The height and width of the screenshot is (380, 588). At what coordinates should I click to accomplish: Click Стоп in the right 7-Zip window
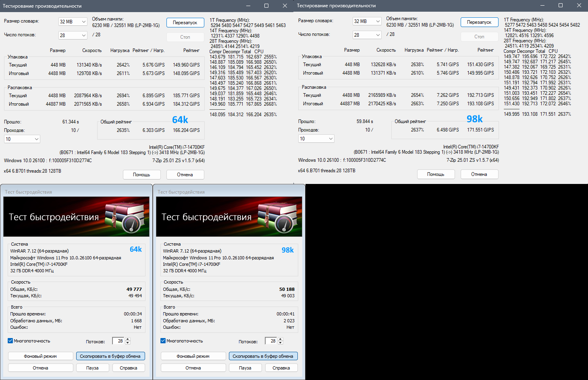(479, 37)
